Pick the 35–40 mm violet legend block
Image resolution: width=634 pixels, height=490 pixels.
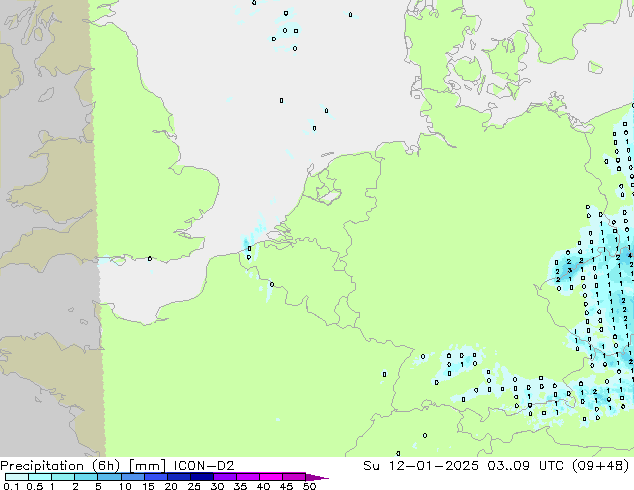point(248,477)
